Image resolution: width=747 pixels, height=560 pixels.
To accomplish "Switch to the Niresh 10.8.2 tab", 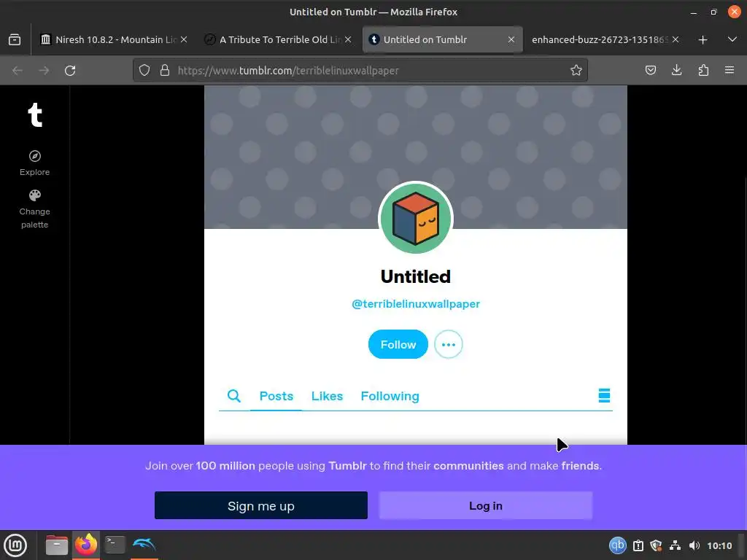I will coord(113,39).
